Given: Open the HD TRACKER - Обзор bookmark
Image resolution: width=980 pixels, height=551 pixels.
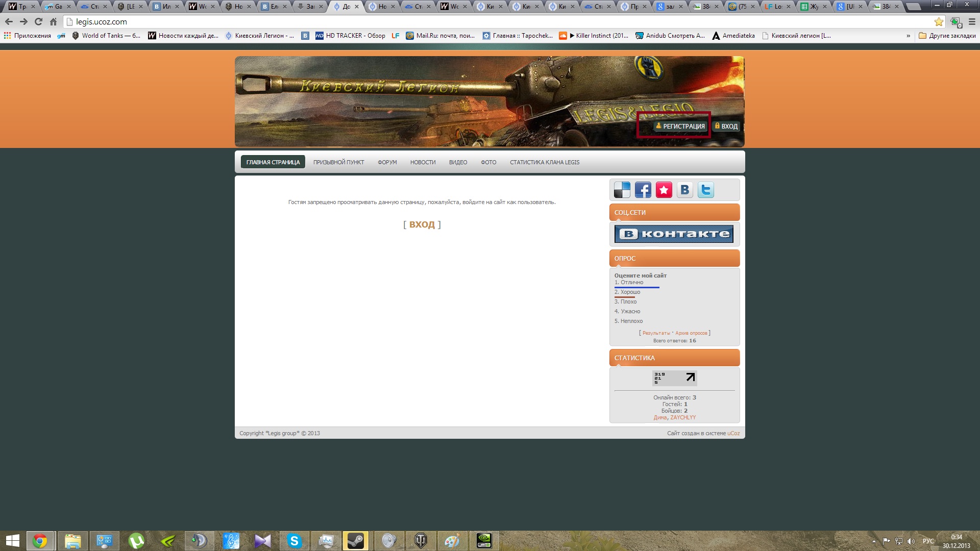Looking at the screenshot, I should [350, 36].
